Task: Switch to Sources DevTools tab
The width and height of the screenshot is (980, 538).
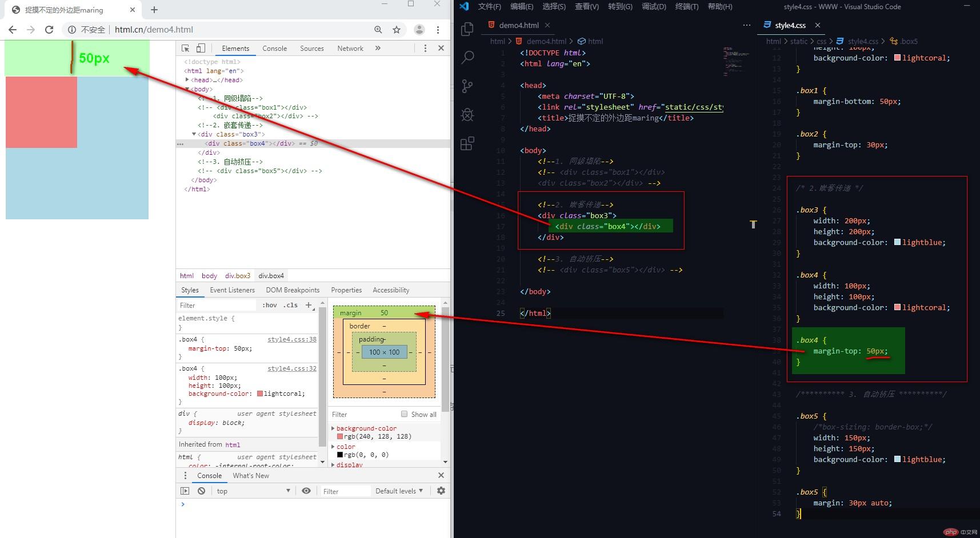Action: pyautogui.click(x=312, y=49)
